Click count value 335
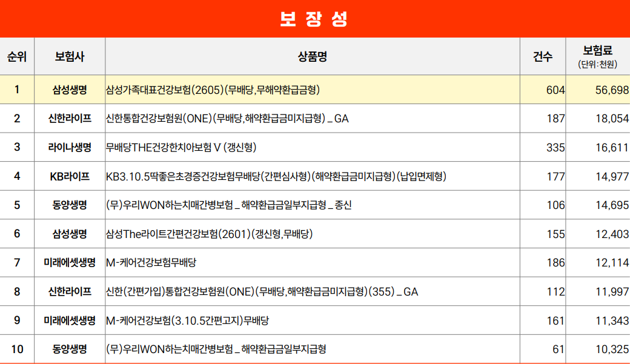Image resolution: width=630 pixels, height=364 pixels. point(555,148)
